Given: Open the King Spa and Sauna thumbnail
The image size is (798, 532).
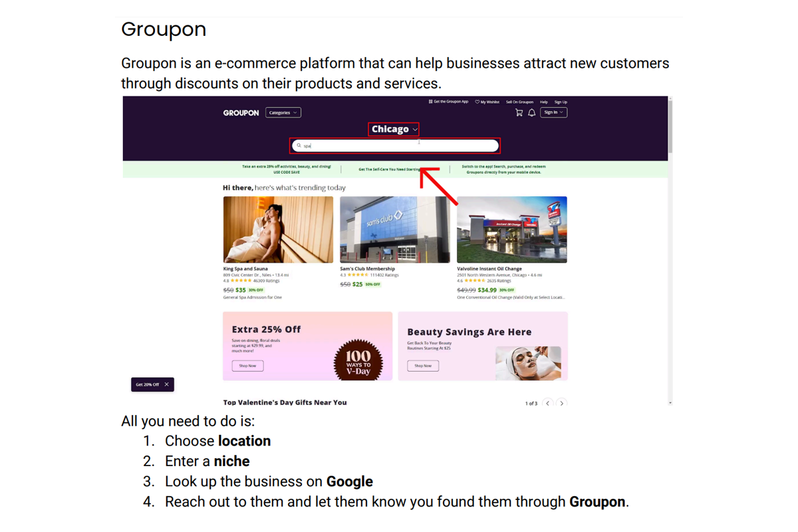Looking at the screenshot, I should pos(278,229).
